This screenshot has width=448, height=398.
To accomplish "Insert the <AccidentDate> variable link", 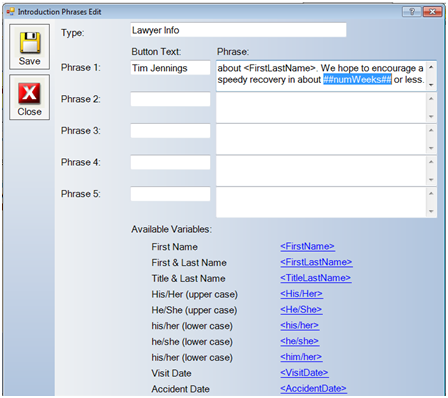I will [313, 388].
